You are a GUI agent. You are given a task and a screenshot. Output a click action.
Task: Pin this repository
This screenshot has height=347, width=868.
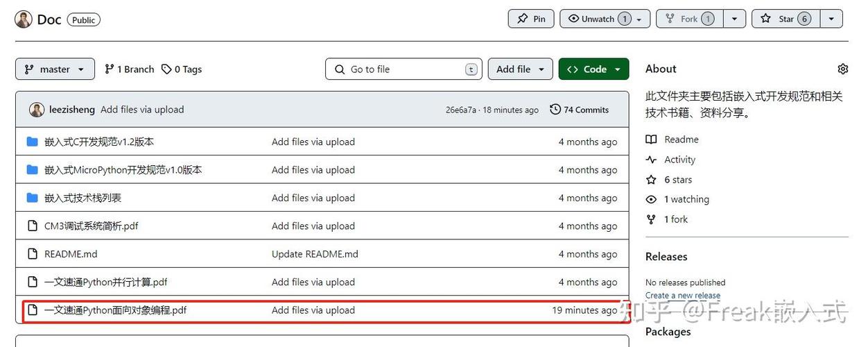[531, 19]
